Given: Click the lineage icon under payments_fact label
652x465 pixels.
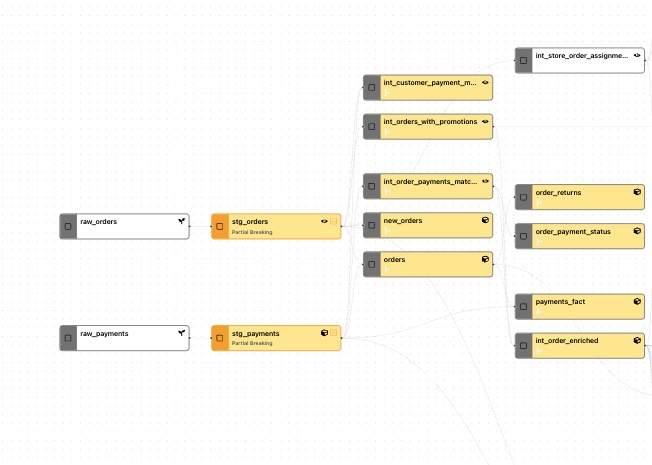Looking at the screenshot, I should click(x=539, y=312).
